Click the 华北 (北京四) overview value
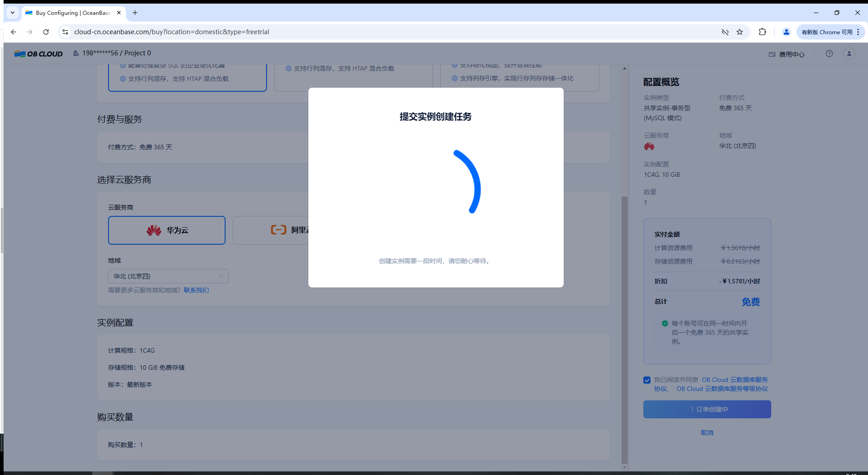The width and height of the screenshot is (868, 475). (738, 146)
